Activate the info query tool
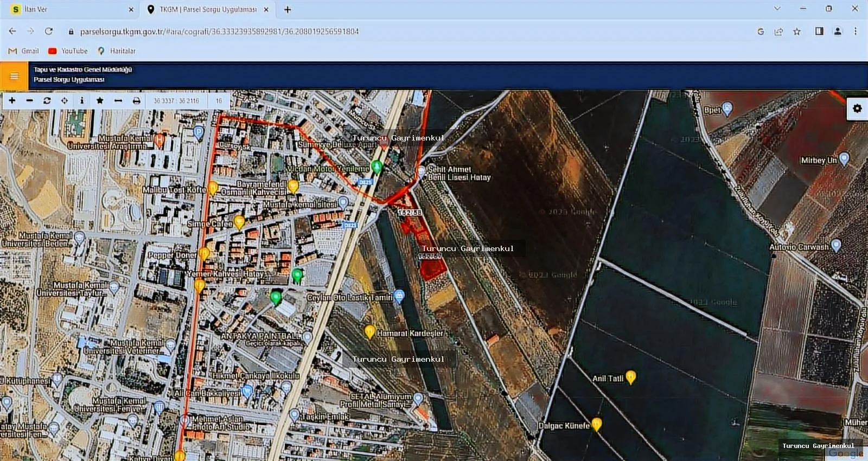The width and height of the screenshot is (868, 461). coord(82,100)
